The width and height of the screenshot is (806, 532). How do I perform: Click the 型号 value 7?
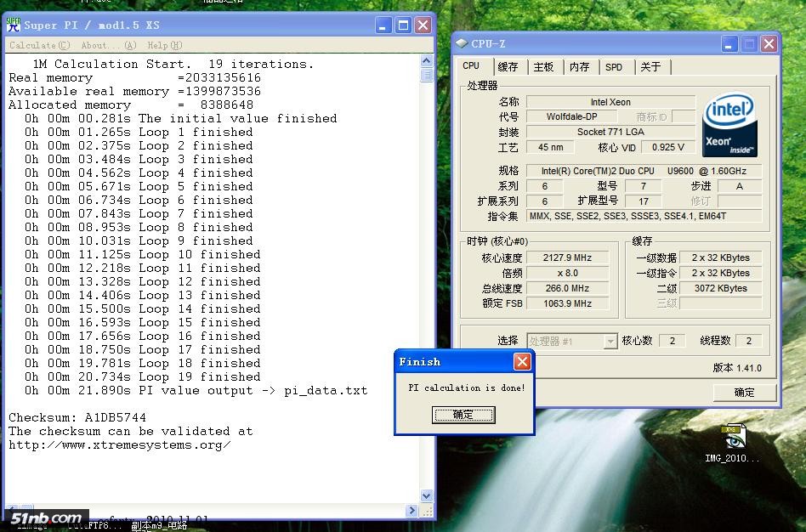[644, 186]
